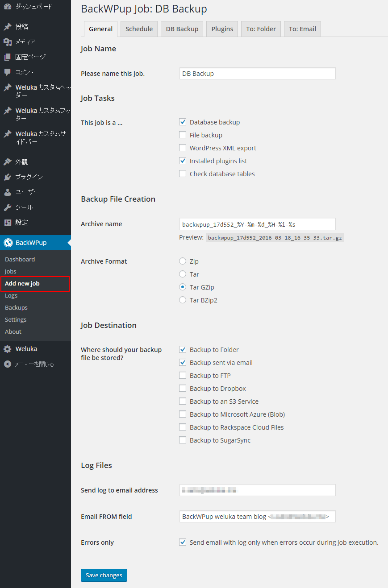Click the Email FROM field input
The width and height of the screenshot is (388, 588).
(257, 516)
